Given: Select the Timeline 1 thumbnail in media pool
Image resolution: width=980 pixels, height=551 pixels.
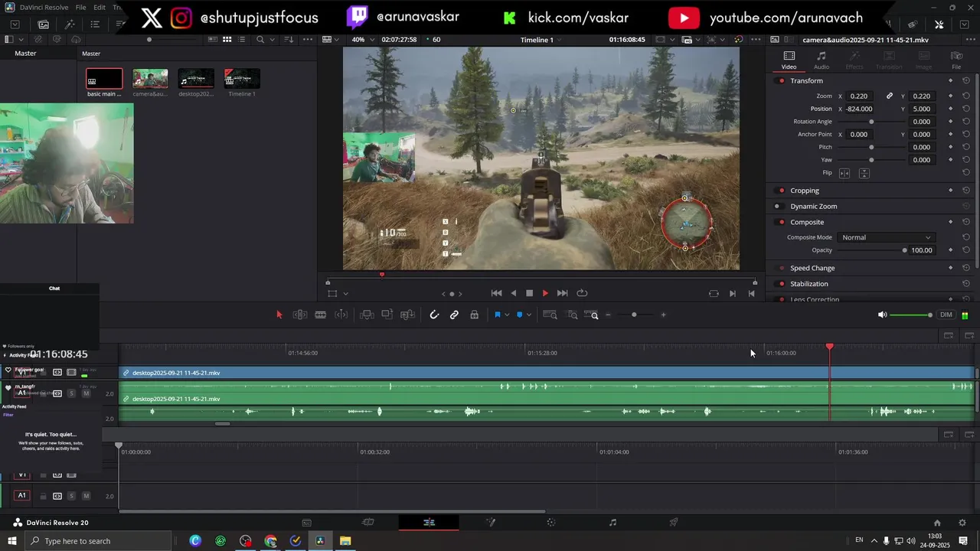Looking at the screenshot, I should 242,79.
